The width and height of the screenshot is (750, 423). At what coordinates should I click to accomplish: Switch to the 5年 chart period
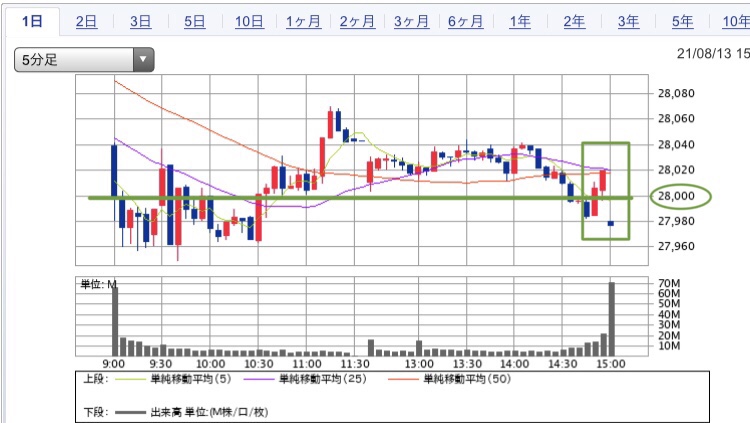click(682, 22)
